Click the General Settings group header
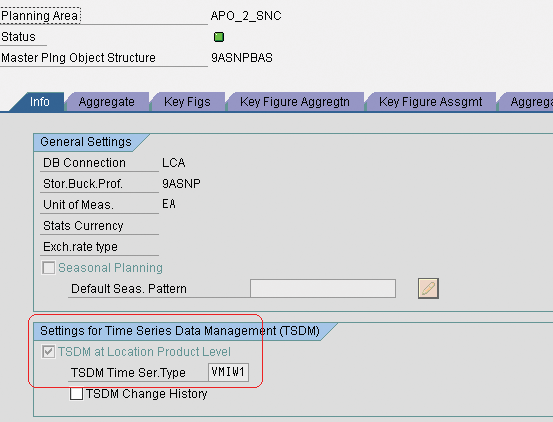Viewport: 553px width, 422px height. [86, 142]
